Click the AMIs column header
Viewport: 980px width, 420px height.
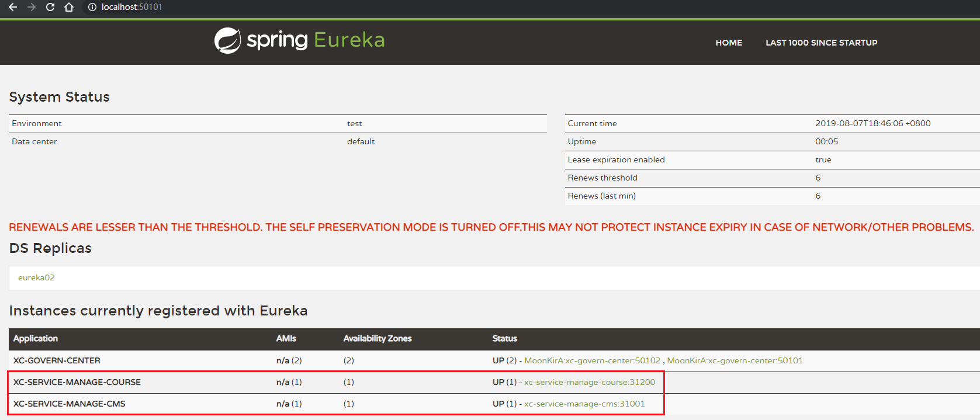[286, 339]
